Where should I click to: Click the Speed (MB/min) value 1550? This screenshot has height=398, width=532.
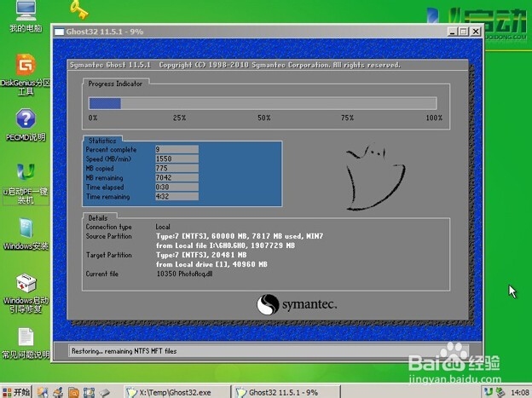[x=176, y=159]
